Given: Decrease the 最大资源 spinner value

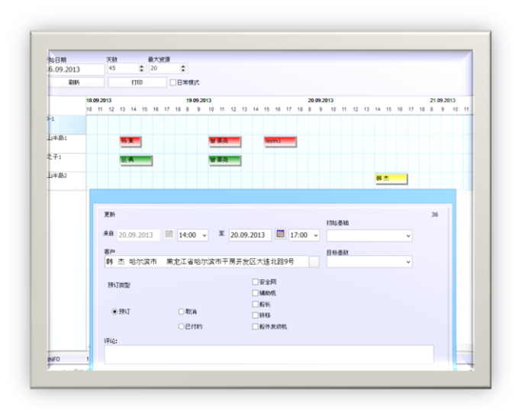Looking at the screenshot, I should pyautogui.click(x=183, y=71).
